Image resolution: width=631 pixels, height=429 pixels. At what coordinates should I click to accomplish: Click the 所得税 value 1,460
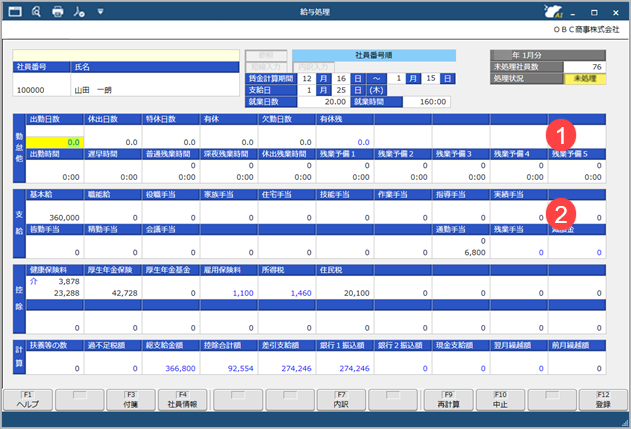(301, 293)
